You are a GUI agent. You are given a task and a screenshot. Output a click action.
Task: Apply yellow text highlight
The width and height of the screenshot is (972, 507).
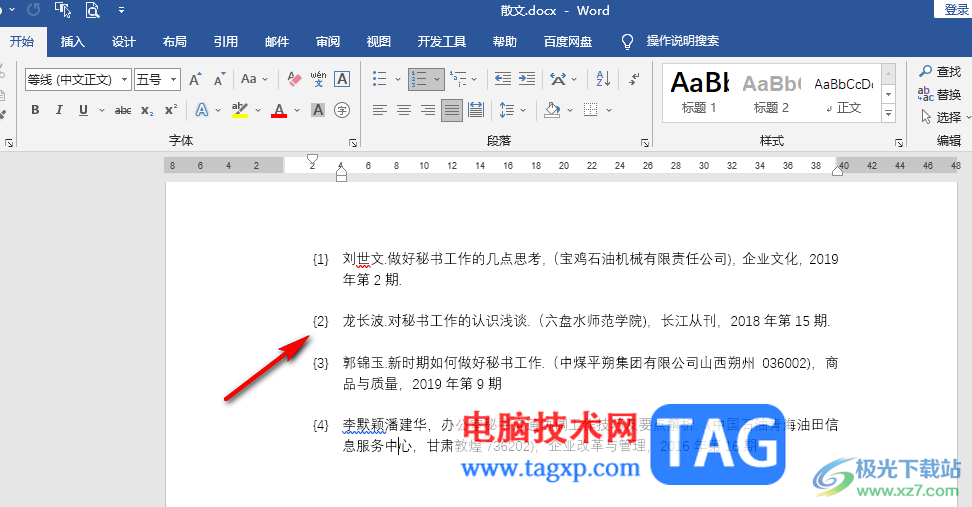(240, 110)
